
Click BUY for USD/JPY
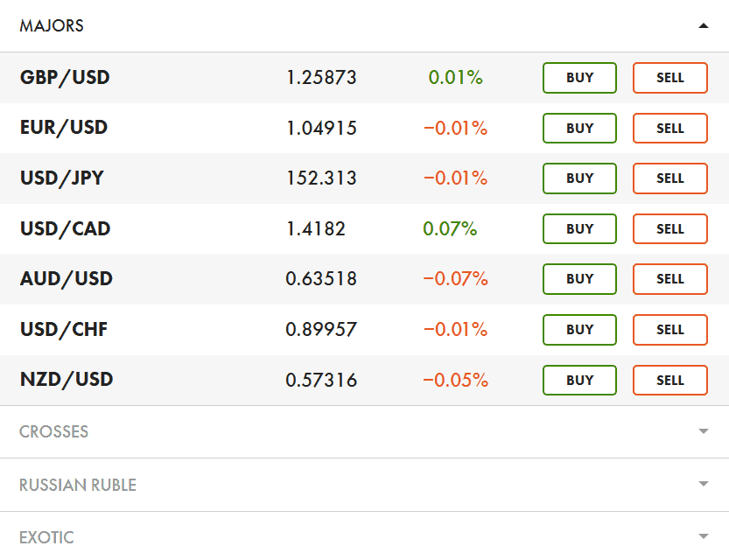tap(579, 178)
